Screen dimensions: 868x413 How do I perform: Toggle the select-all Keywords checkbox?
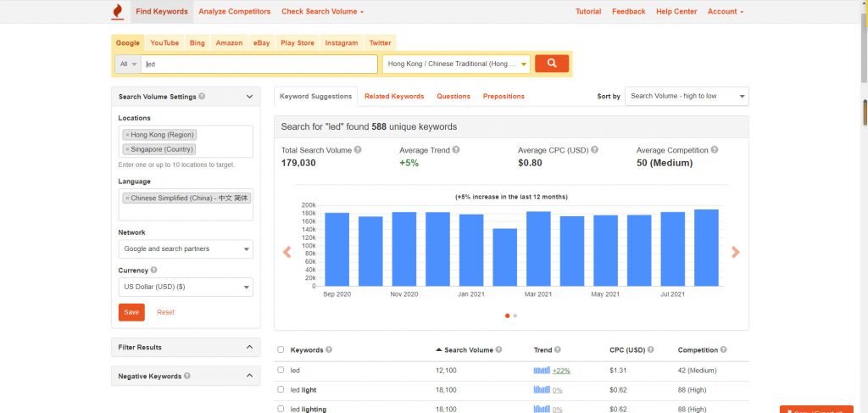(x=281, y=349)
